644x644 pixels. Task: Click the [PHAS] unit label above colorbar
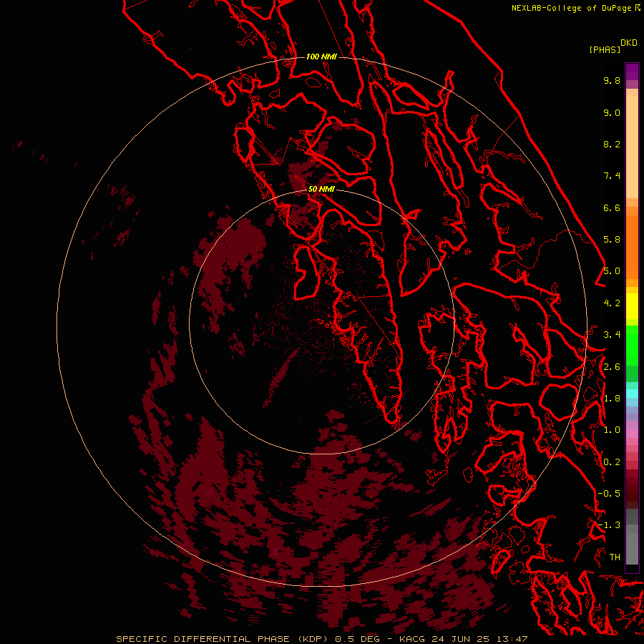pyautogui.click(x=605, y=50)
